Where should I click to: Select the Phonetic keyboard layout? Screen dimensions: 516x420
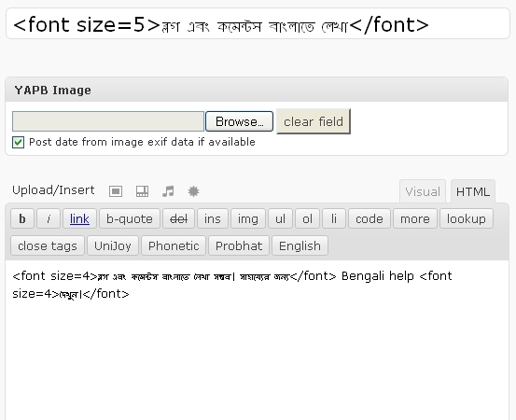[x=174, y=245]
